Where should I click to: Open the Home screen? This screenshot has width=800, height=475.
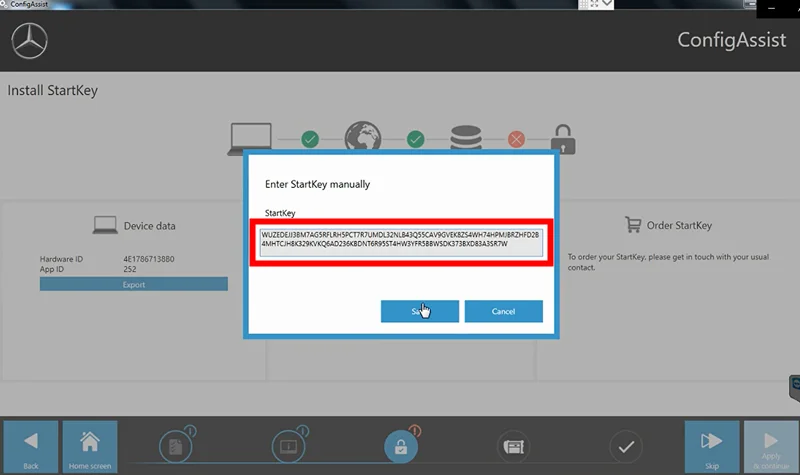pyautogui.click(x=90, y=446)
